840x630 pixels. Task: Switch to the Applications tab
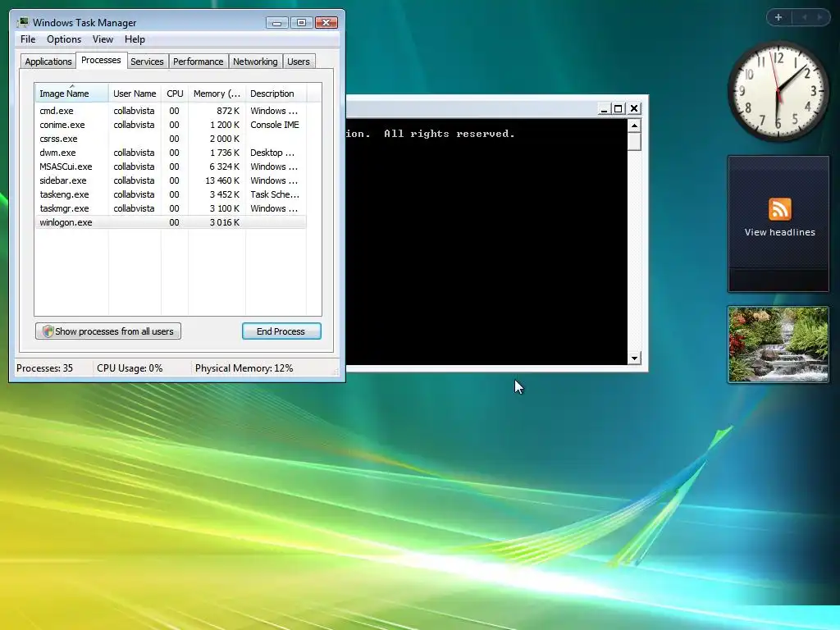pos(48,62)
